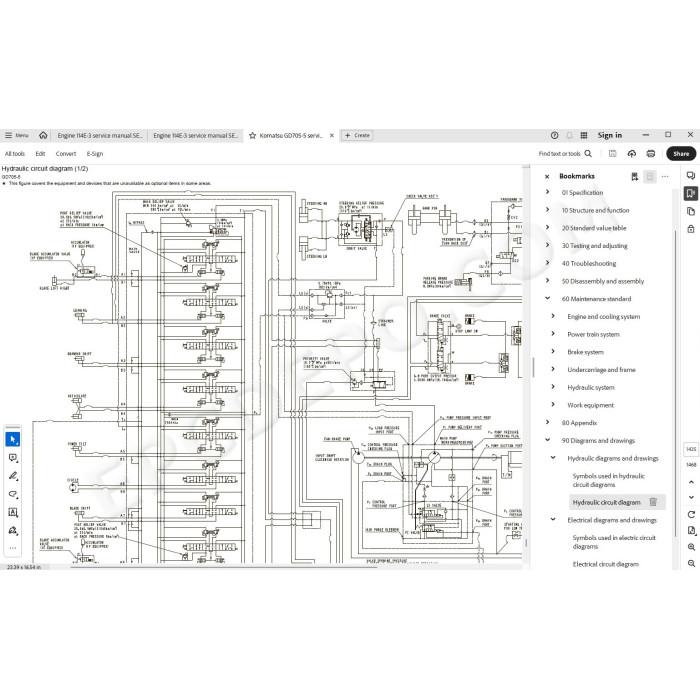Image resolution: width=700 pixels, height=700 pixels.
Task: Expand Engine and cooling system bookmark
Action: tap(553, 316)
